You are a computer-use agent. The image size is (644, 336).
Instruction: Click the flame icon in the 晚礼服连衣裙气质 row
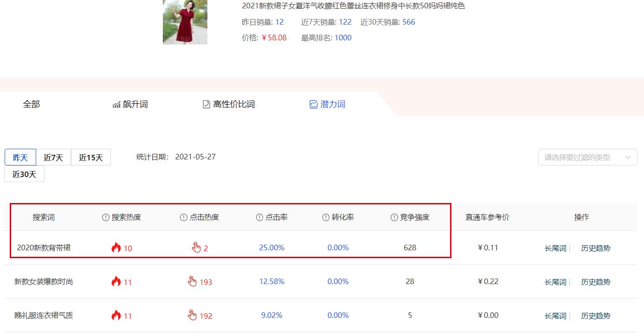(115, 315)
